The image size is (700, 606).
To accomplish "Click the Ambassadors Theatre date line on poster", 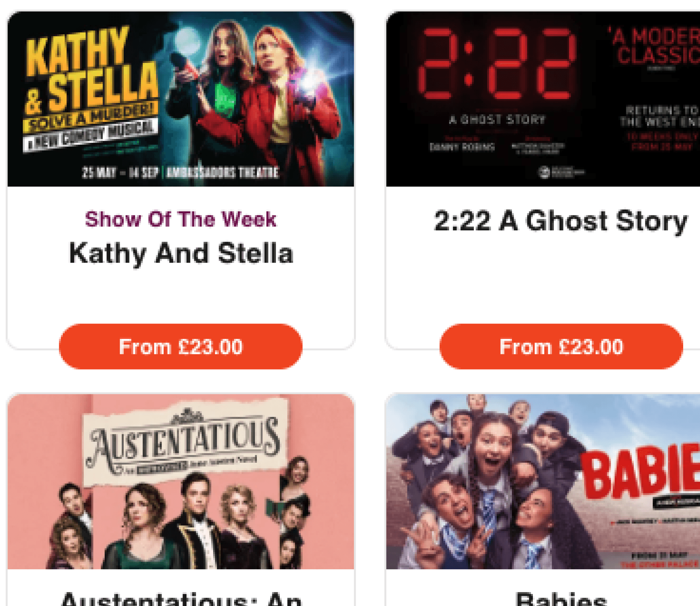I will pos(181,172).
